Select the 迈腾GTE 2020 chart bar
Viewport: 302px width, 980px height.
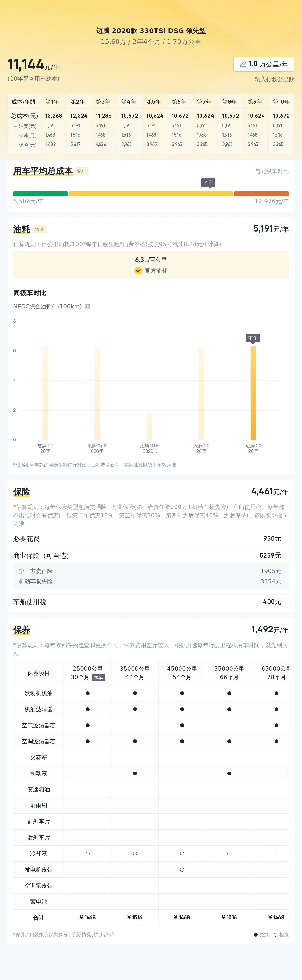tap(149, 427)
